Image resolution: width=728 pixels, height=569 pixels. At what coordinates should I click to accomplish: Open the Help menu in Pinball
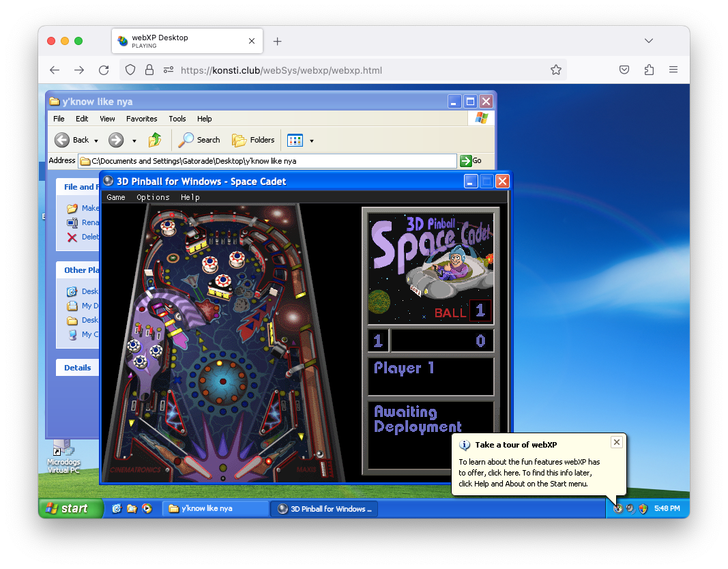pos(190,197)
